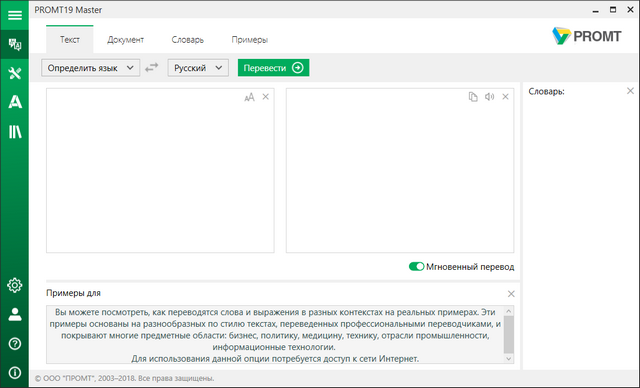This screenshot has height=388, width=640.
Task: Open the help question mark icon
Action: tap(15, 344)
